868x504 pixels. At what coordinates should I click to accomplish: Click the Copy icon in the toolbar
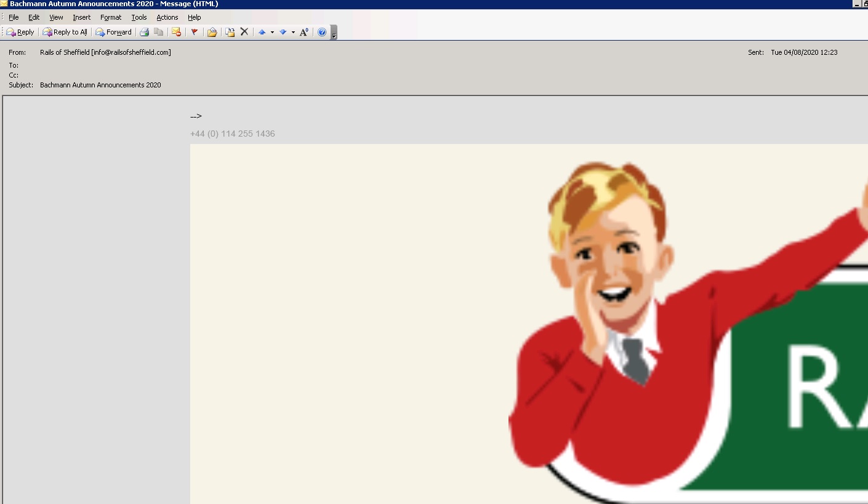tap(159, 32)
